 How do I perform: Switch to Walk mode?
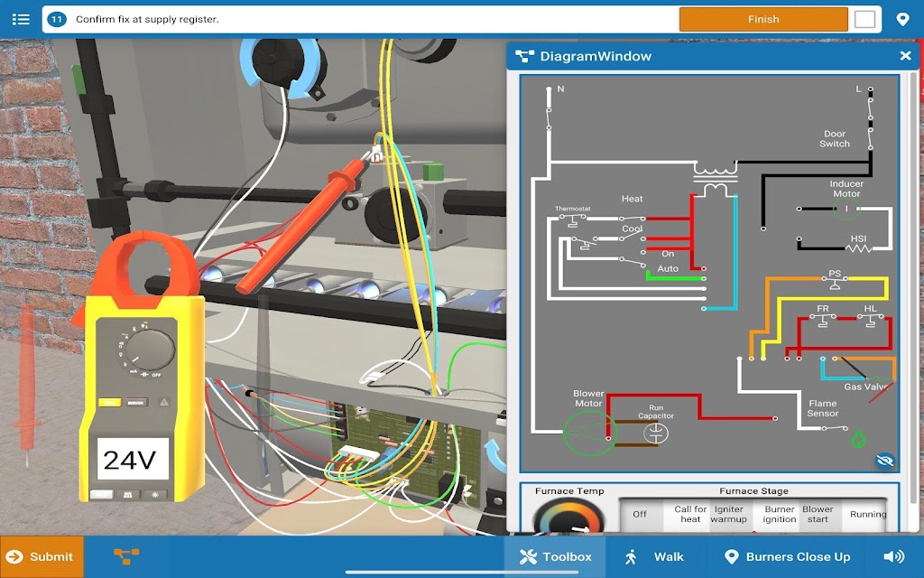655,556
